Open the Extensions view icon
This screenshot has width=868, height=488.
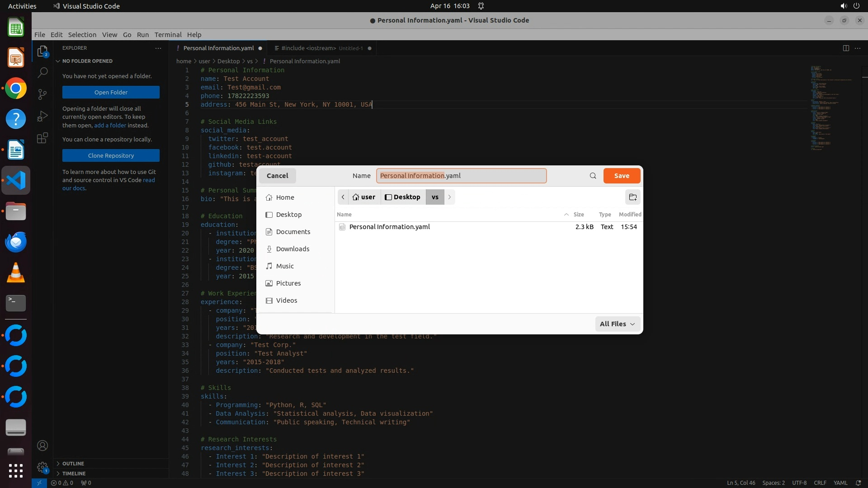42,138
